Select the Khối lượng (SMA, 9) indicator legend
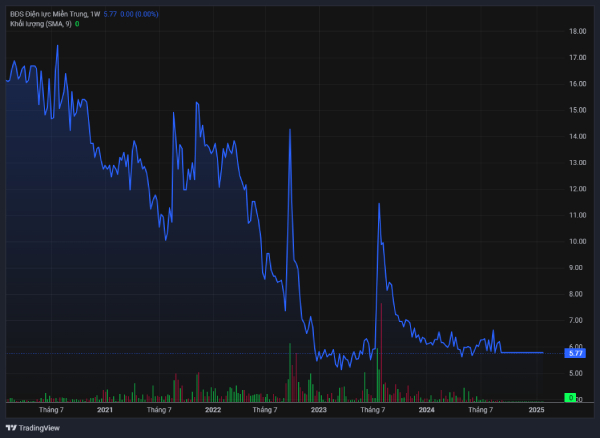Screen dimensions: 600x438 [x=38, y=23]
